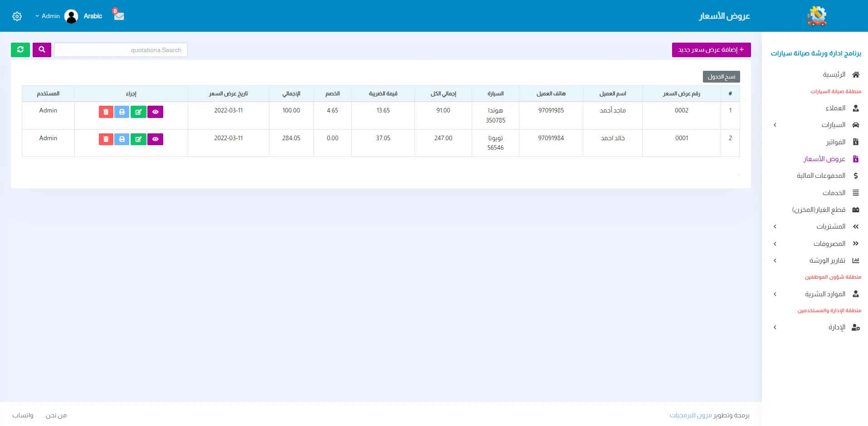
Task: Click إضافة عرض سعر جديد button
Action: 711,50
